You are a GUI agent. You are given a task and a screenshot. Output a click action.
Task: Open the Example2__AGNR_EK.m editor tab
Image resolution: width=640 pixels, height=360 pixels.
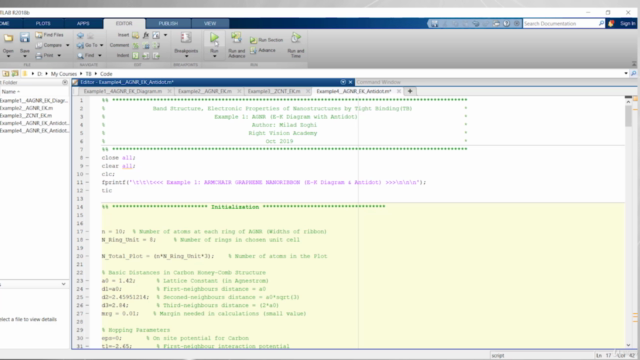point(205,91)
